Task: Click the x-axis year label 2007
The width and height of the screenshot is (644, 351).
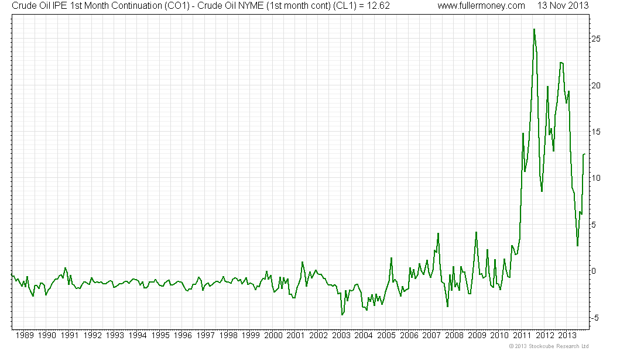Action: tap(431, 335)
